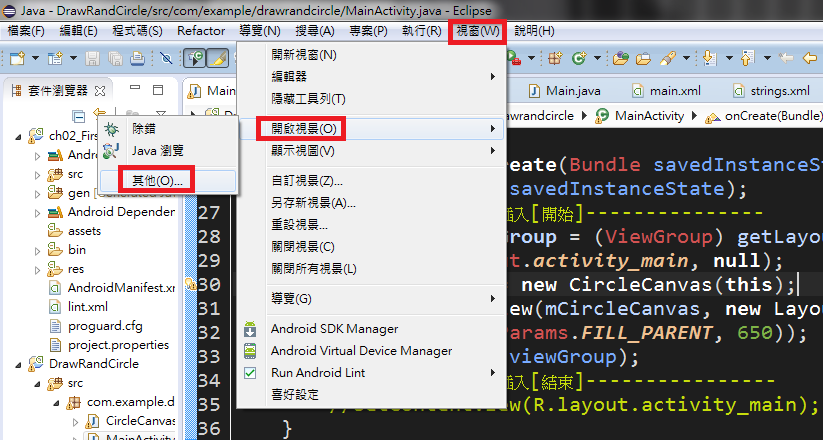This screenshot has height=440, width=823.
Task: Click the New wizard toolbar icon
Action: (17, 58)
